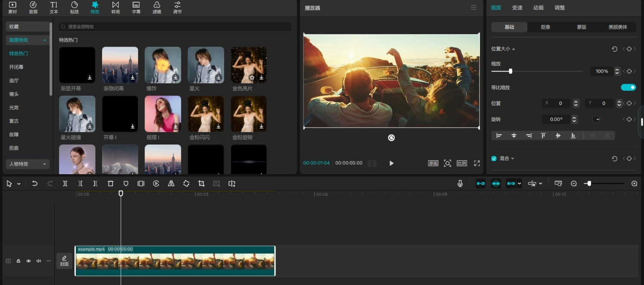Uncheck the 混合 checkbox
The height and width of the screenshot is (285, 644).
pyautogui.click(x=494, y=159)
